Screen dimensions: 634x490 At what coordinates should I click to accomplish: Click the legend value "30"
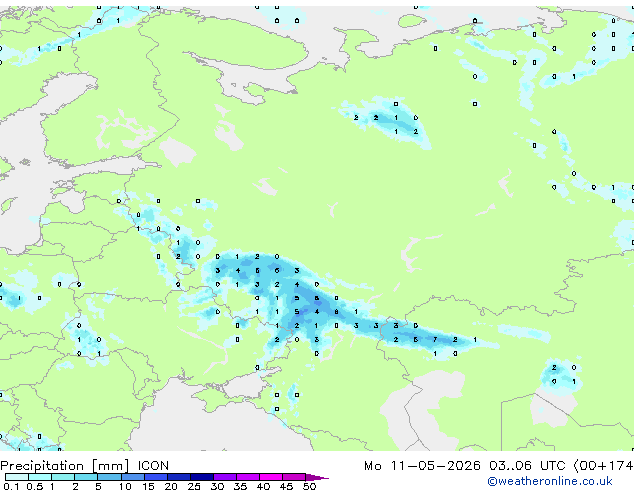coord(217,486)
